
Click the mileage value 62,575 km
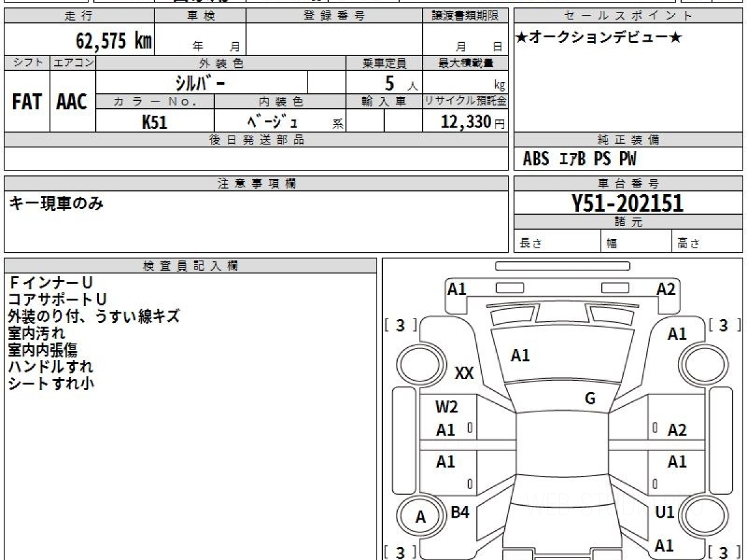click(x=114, y=41)
